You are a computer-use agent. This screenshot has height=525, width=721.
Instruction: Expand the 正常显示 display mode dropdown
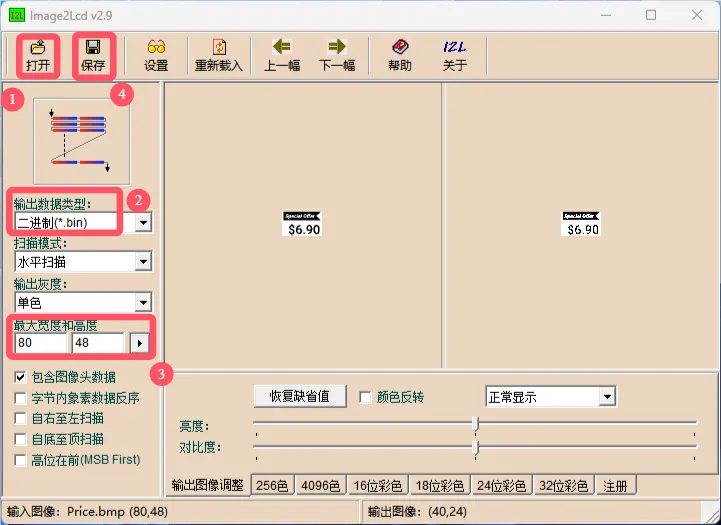606,397
